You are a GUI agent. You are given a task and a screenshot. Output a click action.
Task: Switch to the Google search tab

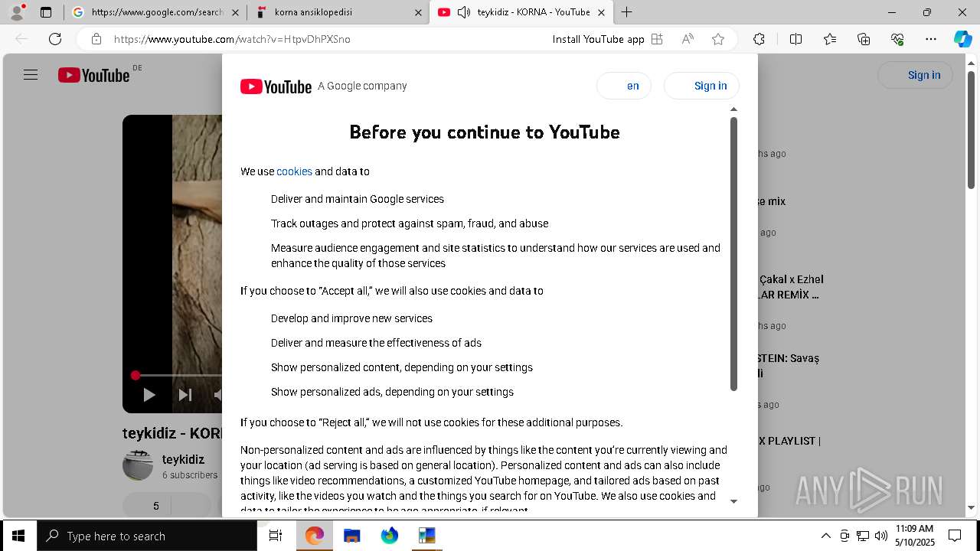point(156,12)
